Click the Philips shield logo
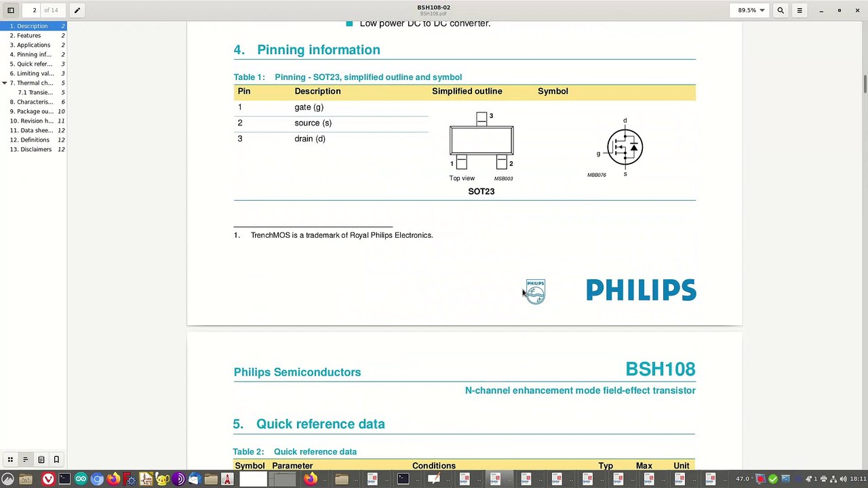The image size is (868, 488). click(535, 291)
